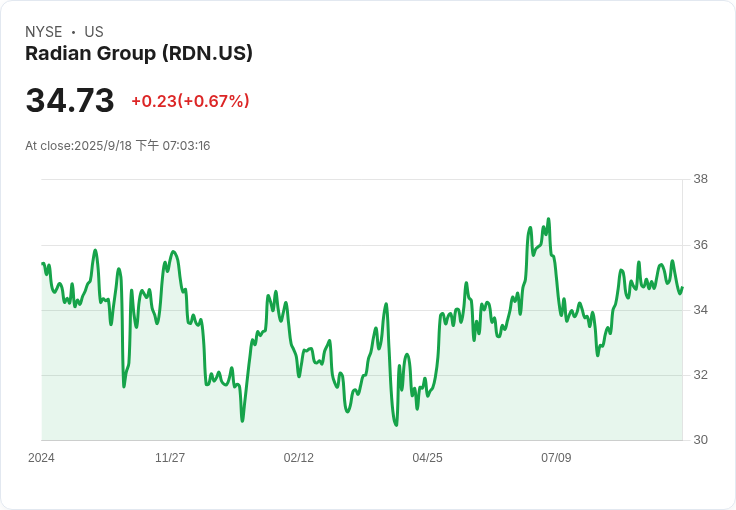Click the right end of the price line
This screenshot has width=736, height=510.
[x=682, y=288]
